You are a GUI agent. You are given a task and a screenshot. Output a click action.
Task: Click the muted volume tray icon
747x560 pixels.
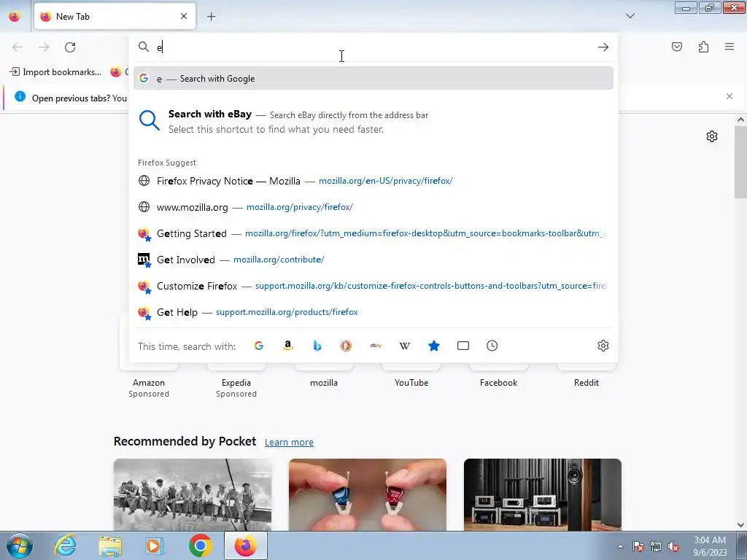point(673,546)
